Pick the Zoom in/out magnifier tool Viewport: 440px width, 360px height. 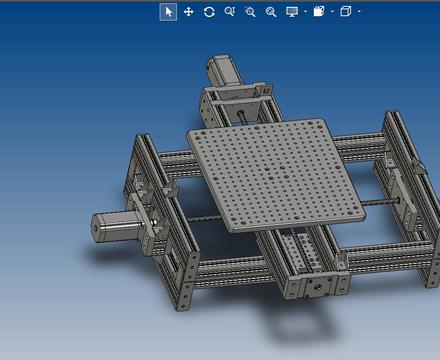point(271,12)
